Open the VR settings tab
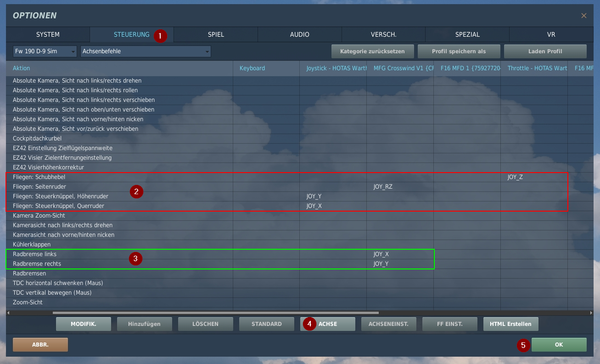The height and width of the screenshot is (364, 600). (x=551, y=34)
